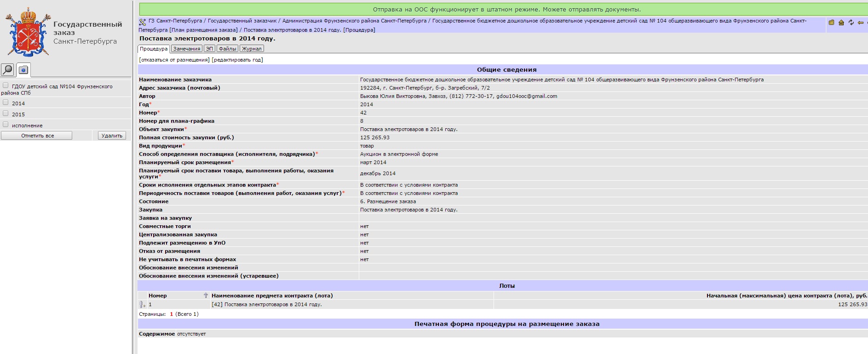This screenshot has width=868, height=354.
Task: Go to home via the house icon
Action: click(x=841, y=23)
